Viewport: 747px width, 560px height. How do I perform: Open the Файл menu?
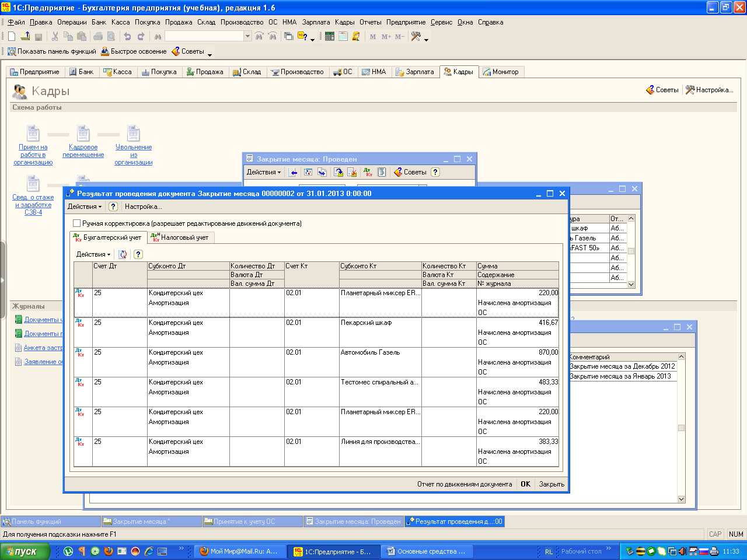pos(16,22)
